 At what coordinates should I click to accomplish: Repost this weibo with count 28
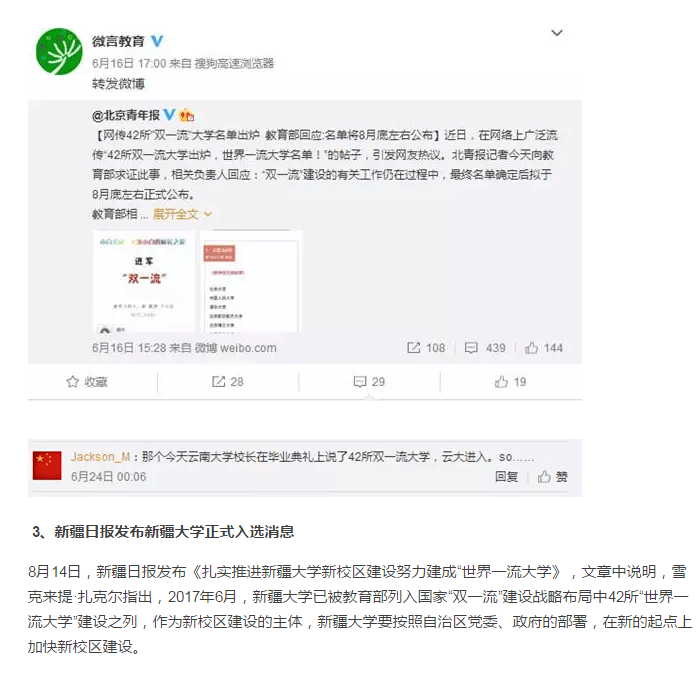pos(227,382)
